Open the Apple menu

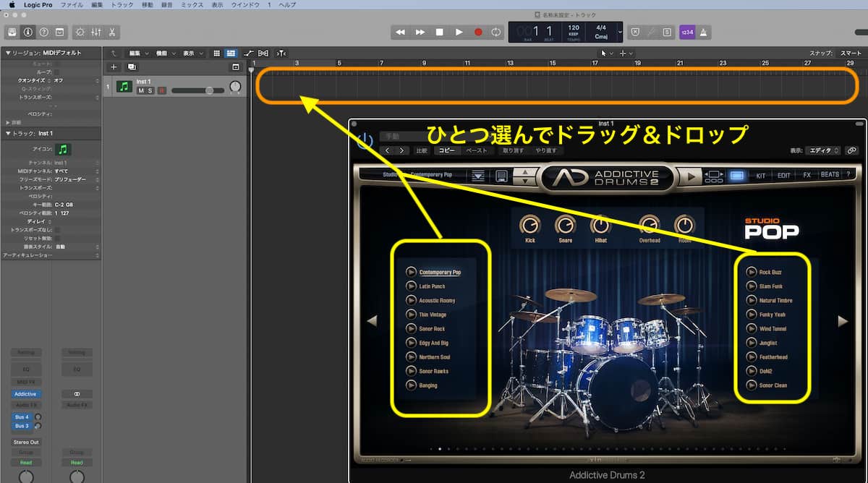12,4
